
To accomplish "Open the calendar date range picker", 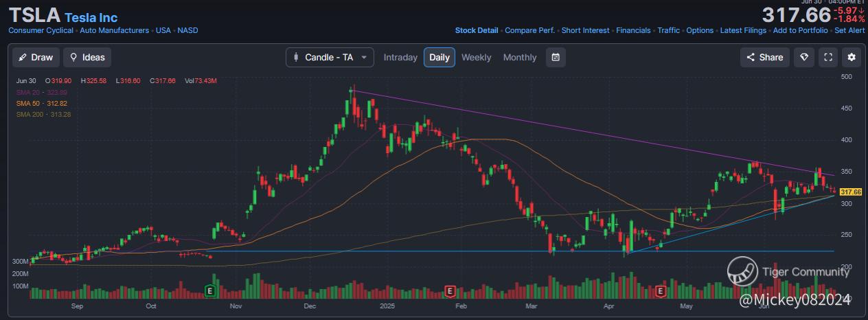I will pos(556,58).
